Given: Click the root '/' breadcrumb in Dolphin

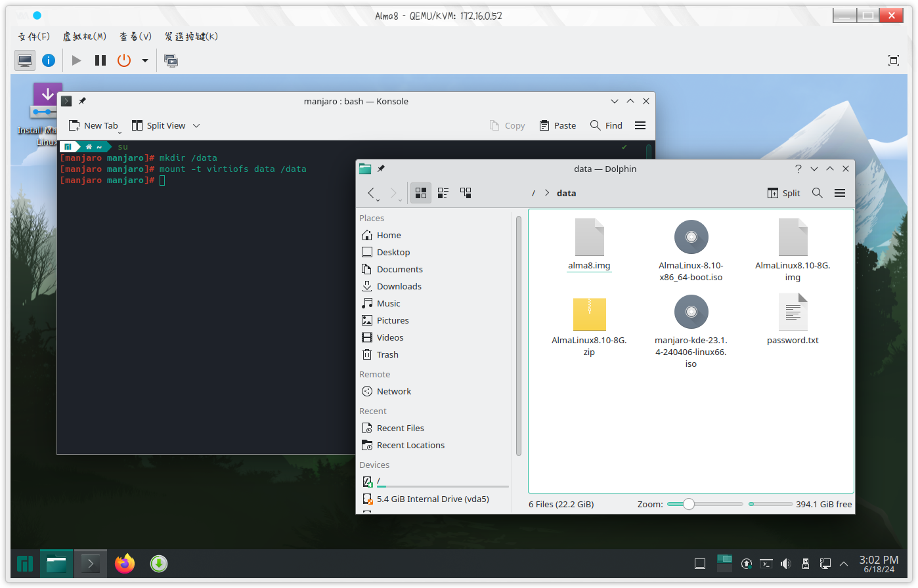Looking at the screenshot, I should point(533,193).
